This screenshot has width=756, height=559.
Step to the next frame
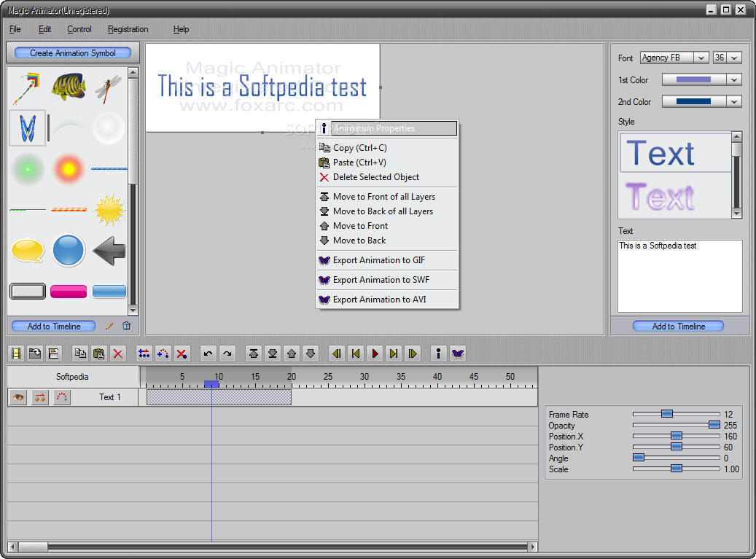[x=394, y=353]
